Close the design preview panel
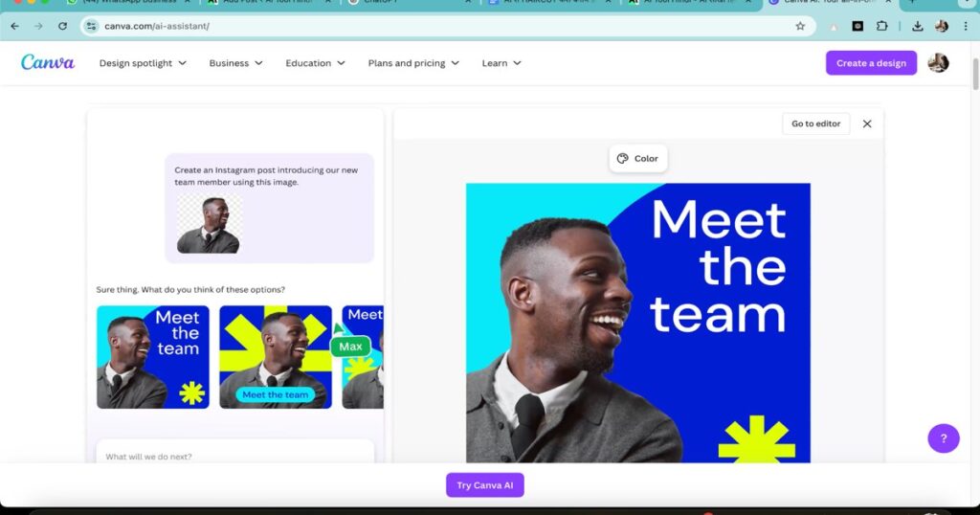Image resolution: width=980 pixels, height=515 pixels. [x=867, y=123]
